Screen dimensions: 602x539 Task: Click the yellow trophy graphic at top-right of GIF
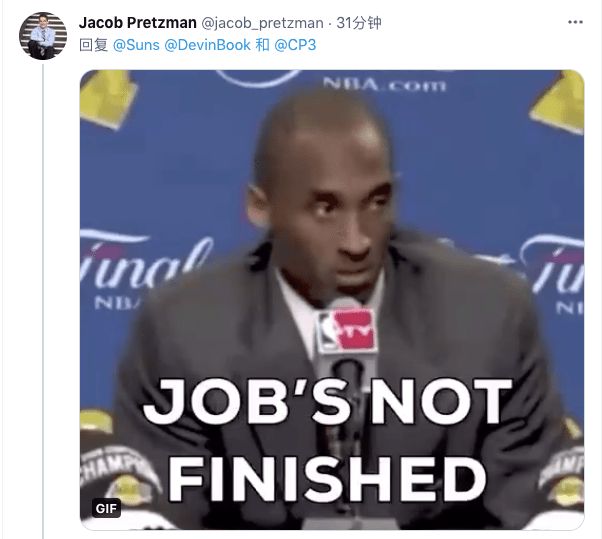559,104
